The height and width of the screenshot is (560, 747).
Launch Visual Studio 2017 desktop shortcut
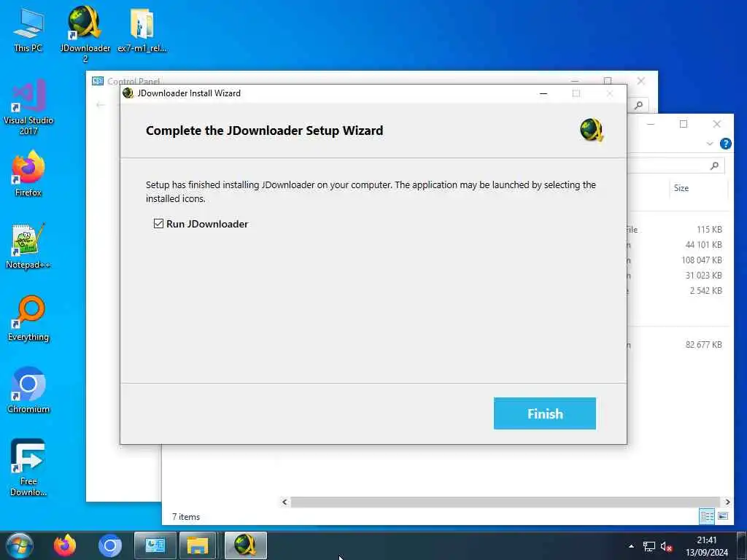pyautogui.click(x=28, y=108)
